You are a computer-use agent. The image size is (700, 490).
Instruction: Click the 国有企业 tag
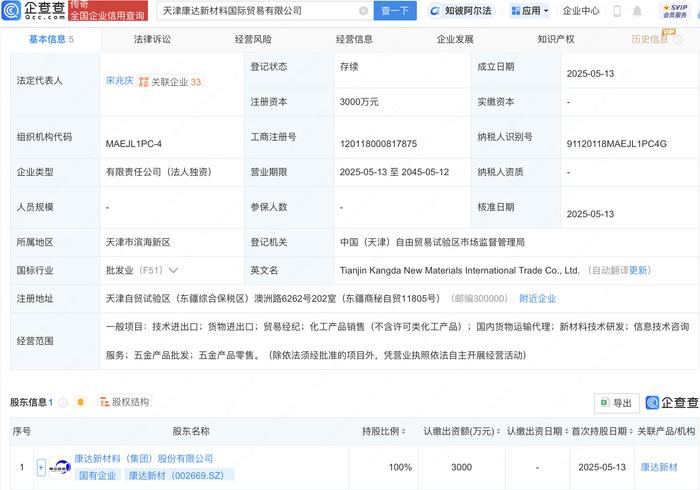pyautogui.click(x=97, y=475)
